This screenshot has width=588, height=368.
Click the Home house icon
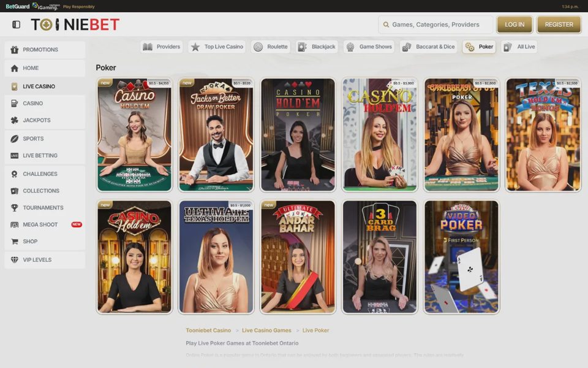14,68
